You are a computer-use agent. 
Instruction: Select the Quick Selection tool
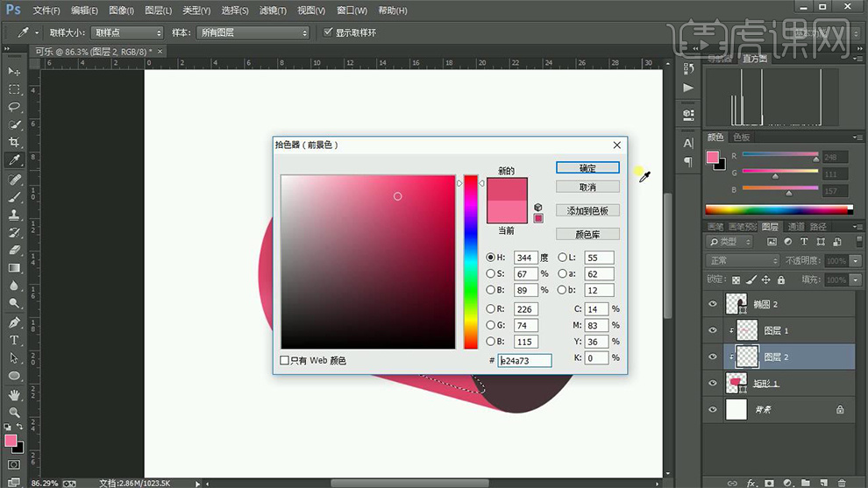coord(14,124)
